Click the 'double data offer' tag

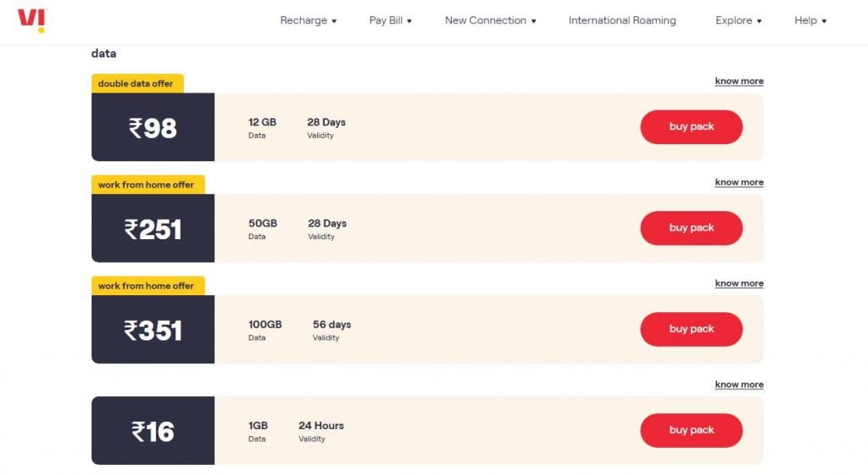point(137,84)
